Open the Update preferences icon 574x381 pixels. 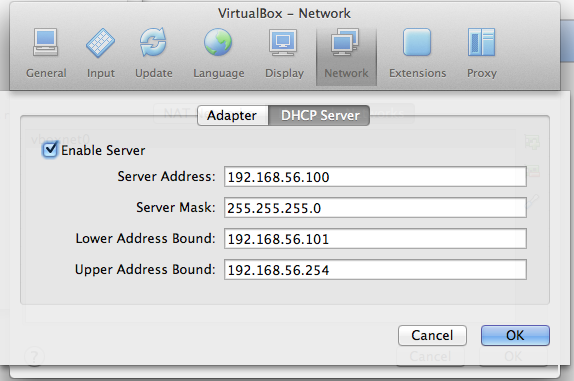pos(153,42)
